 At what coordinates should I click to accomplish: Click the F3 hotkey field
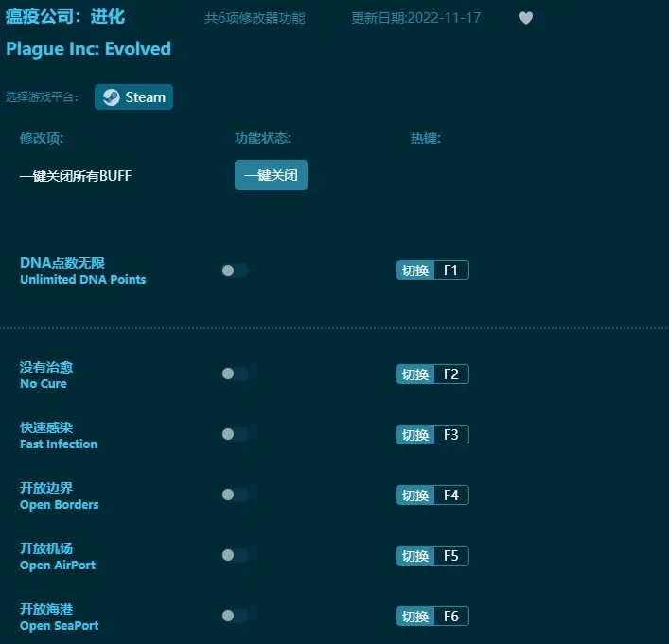coord(451,435)
